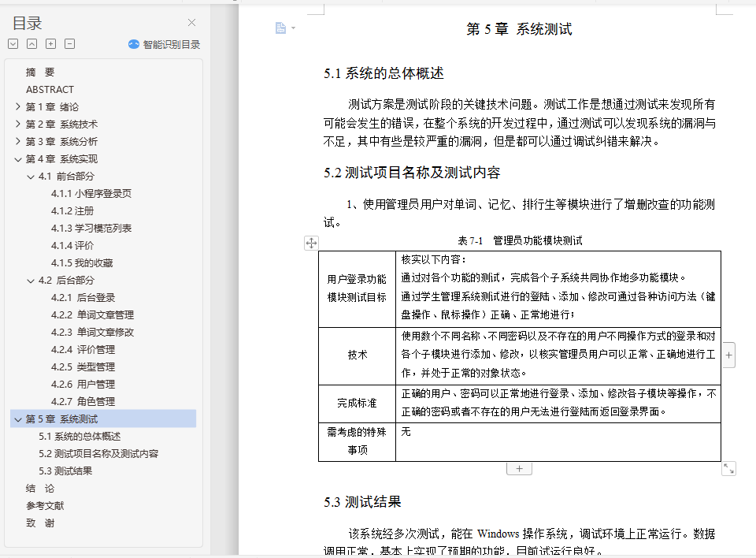The width and height of the screenshot is (756, 558).
Task: Go to 4.2.7 角色管理
Action: click(83, 402)
